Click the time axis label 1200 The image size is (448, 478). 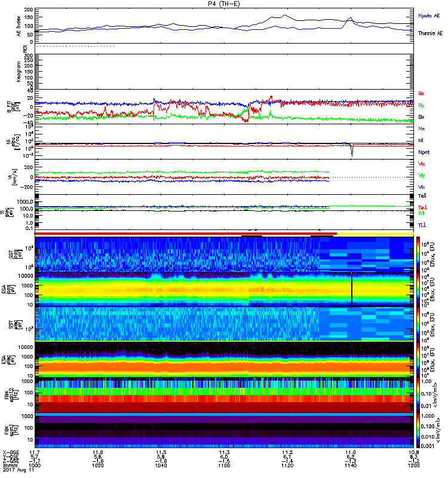[413, 465]
